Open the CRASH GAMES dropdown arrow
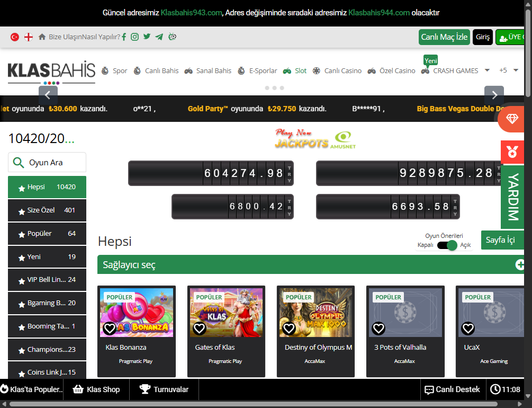The width and height of the screenshot is (532, 408). pyautogui.click(x=487, y=70)
